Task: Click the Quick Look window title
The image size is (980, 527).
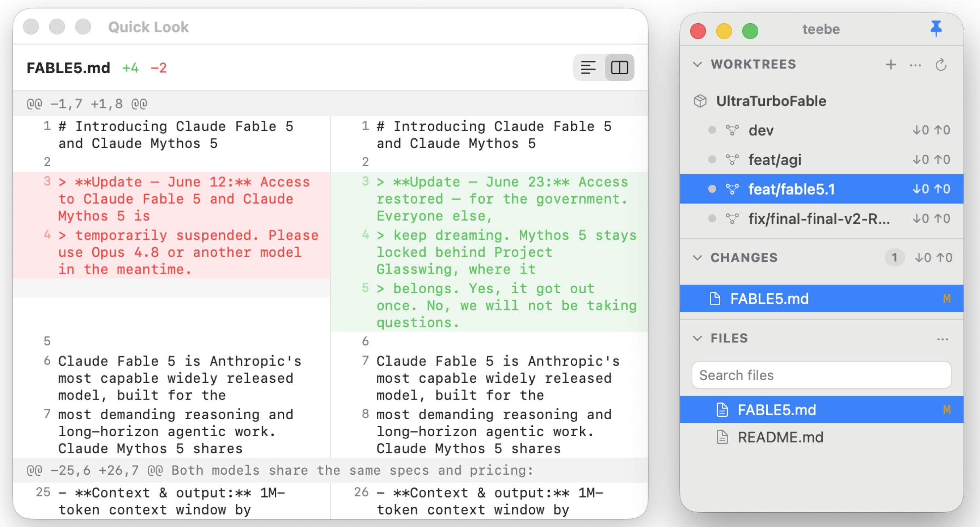Action: pos(148,27)
